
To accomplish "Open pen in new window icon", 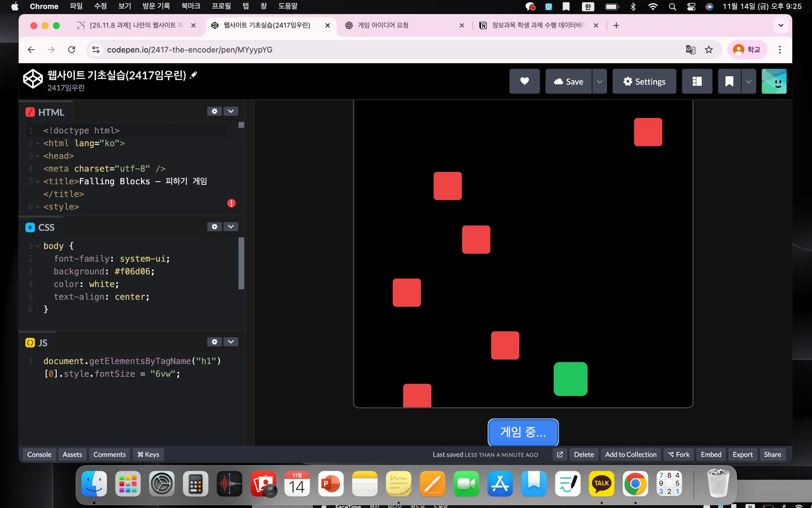I will click(x=559, y=454).
